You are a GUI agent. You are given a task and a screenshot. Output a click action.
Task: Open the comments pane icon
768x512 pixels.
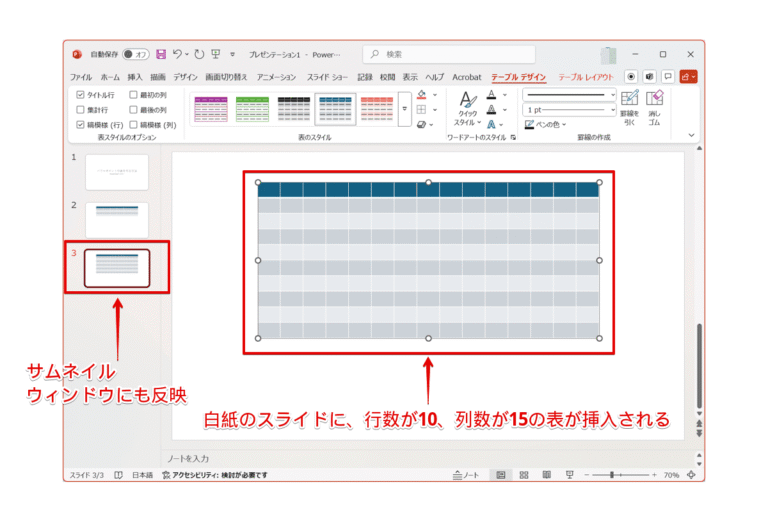click(668, 77)
